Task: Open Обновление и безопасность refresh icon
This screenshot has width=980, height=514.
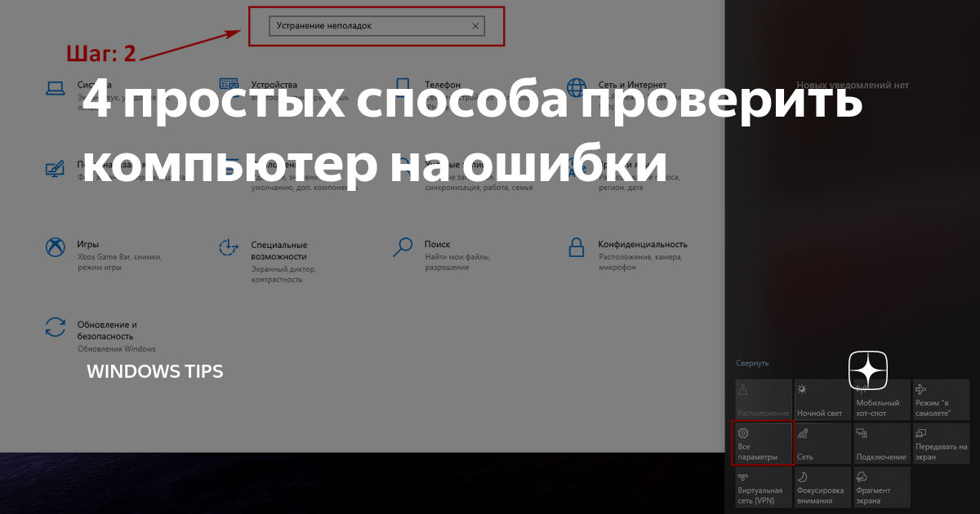Action: 55,327
